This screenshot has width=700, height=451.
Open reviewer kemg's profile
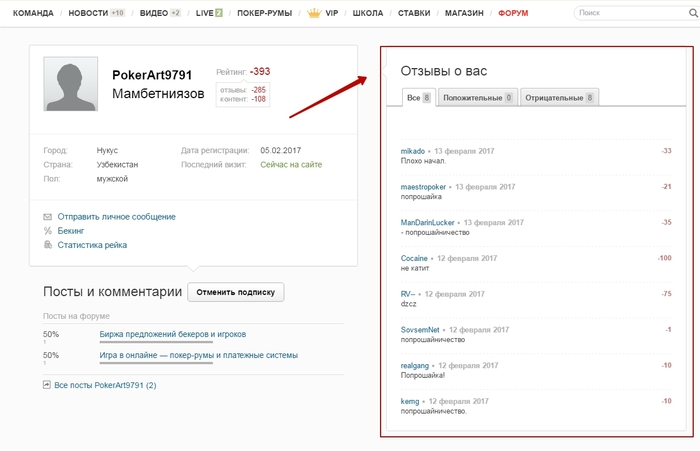click(x=410, y=401)
